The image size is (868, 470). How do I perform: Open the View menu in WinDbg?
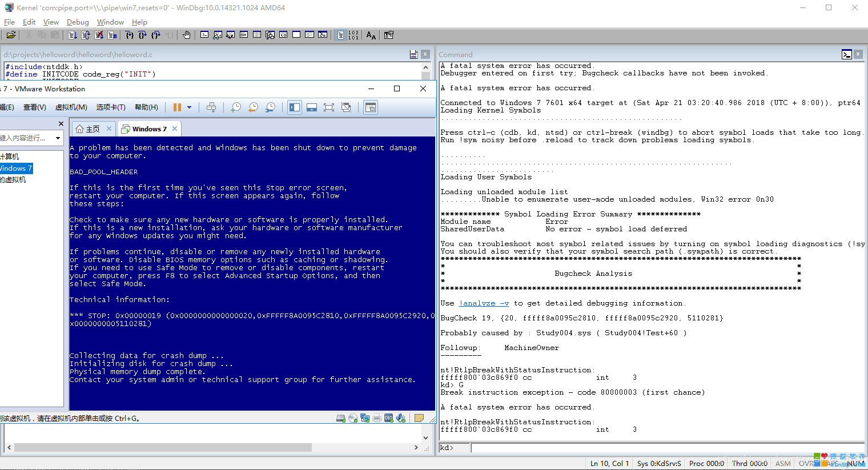pyautogui.click(x=51, y=22)
